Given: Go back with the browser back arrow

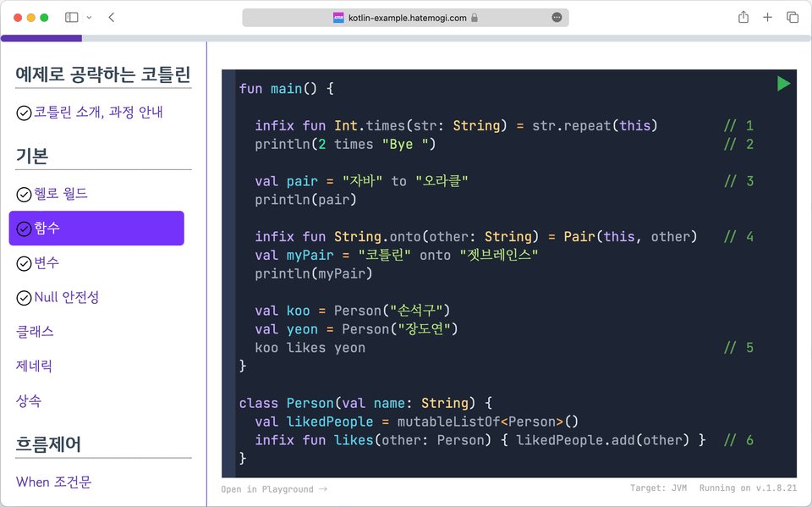Looking at the screenshot, I should [112, 18].
